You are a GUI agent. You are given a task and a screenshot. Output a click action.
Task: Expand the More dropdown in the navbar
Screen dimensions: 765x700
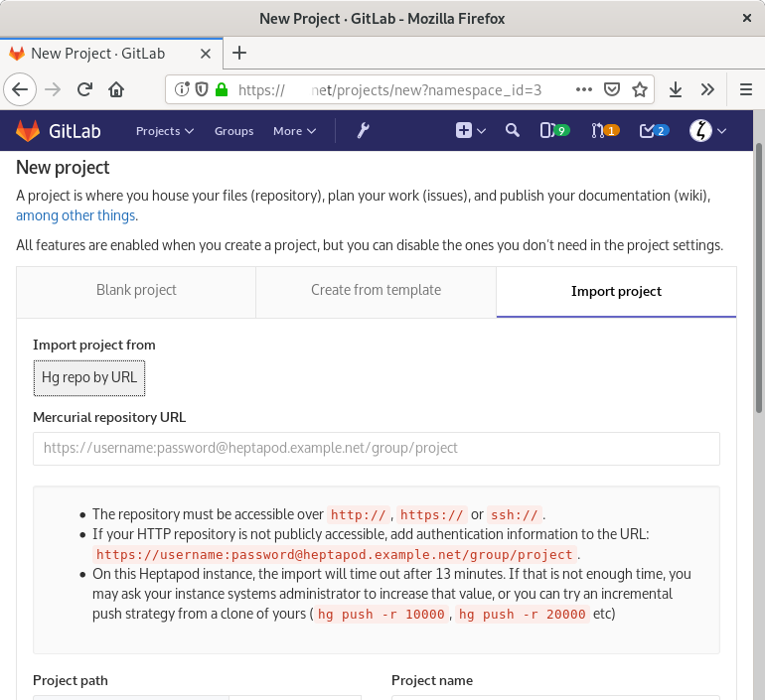click(x=295, y=131)
